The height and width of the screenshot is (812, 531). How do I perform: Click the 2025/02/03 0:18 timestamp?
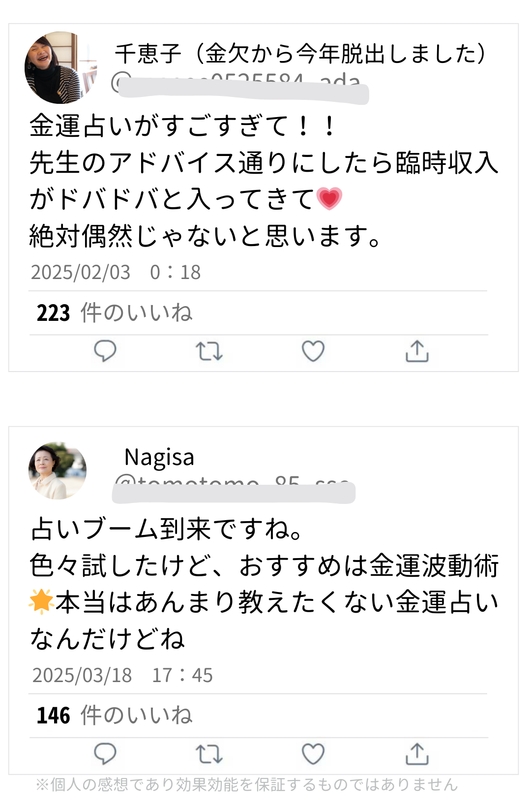[116, 272]
